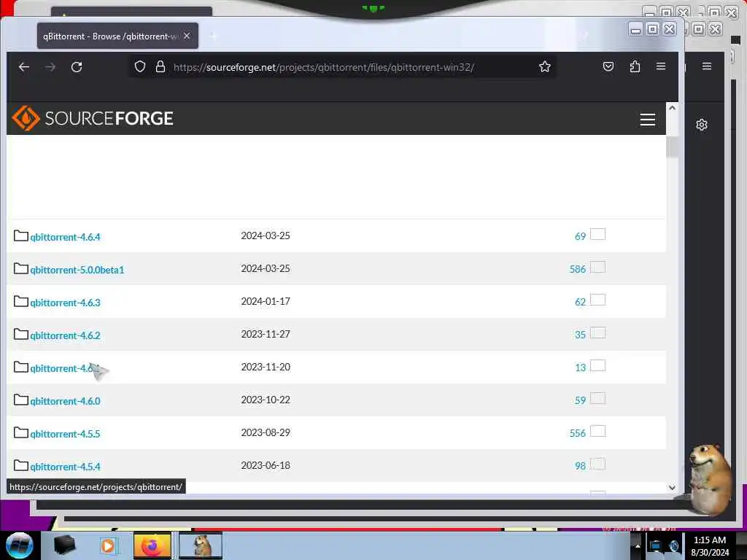The width and height of the screenshot is (747, 560).
Task: Click folder icon for qbittorrent-4.5.5
Action: click(21, 433)
